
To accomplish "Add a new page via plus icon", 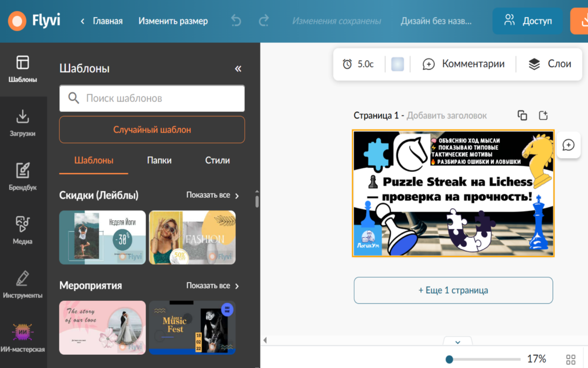I will [543, 116].
